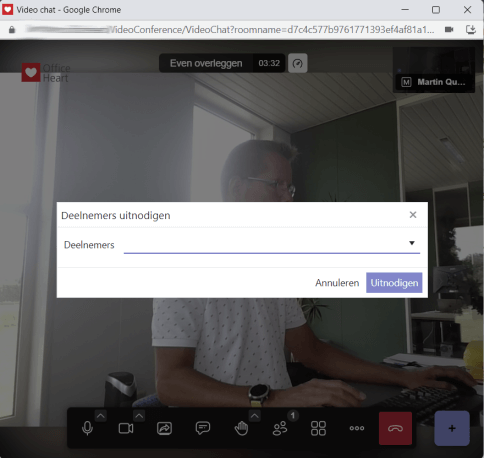Viewport: 484px width, 458px height.
Task: Mute the microphone in the call toolbar
Action: [x=87, y=428]
